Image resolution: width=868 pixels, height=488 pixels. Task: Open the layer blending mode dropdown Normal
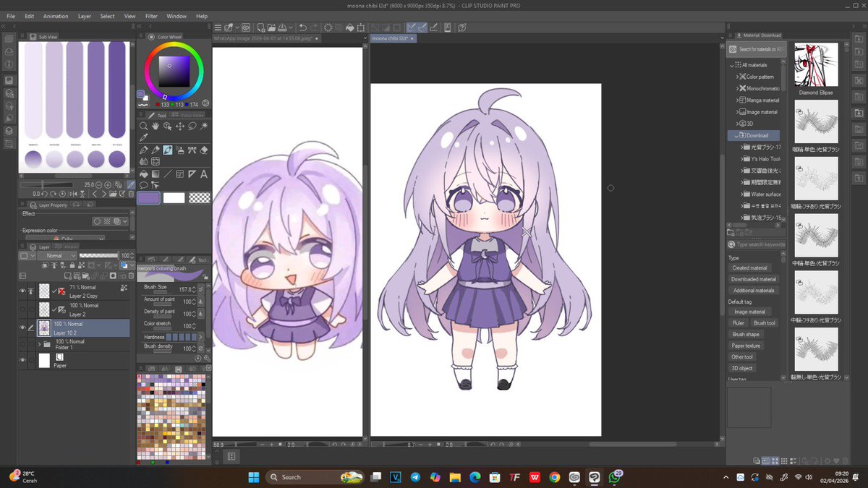point(57,256)
